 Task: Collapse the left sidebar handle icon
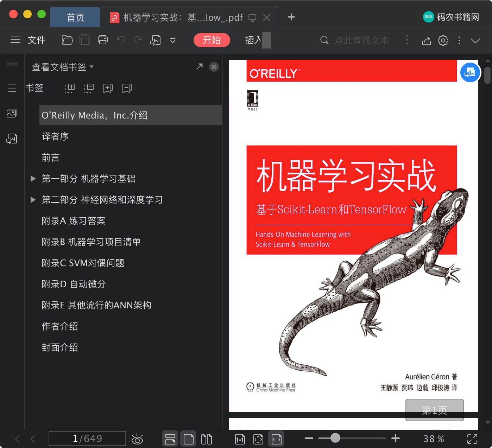click(x=13, y=64)
